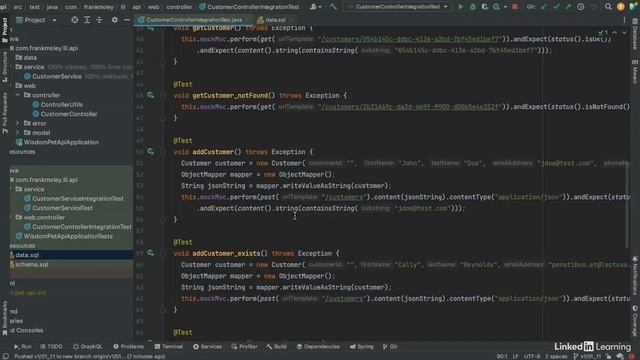Fold the addCustomer_exists method in gutter
The height and width of the screenshot is (360, 640).
162,253
